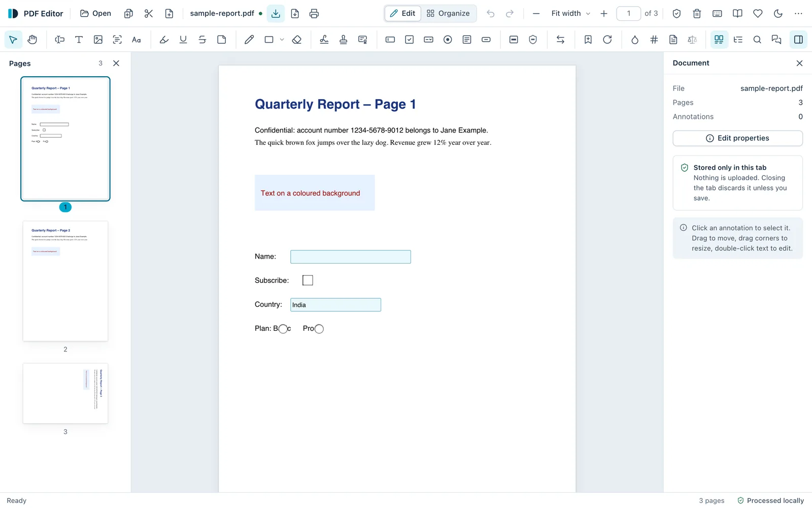Toggle dark mode with moon icon

(778, 14)
